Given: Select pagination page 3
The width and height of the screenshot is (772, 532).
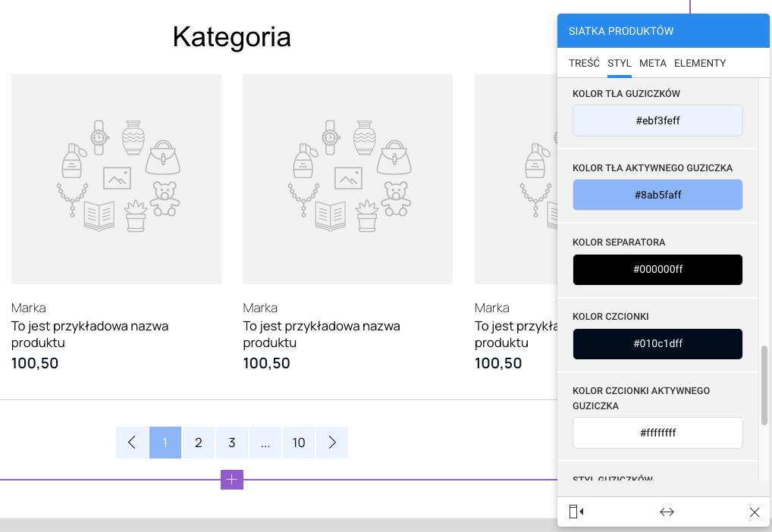Looking at the screenshot, I should point(232,443).
